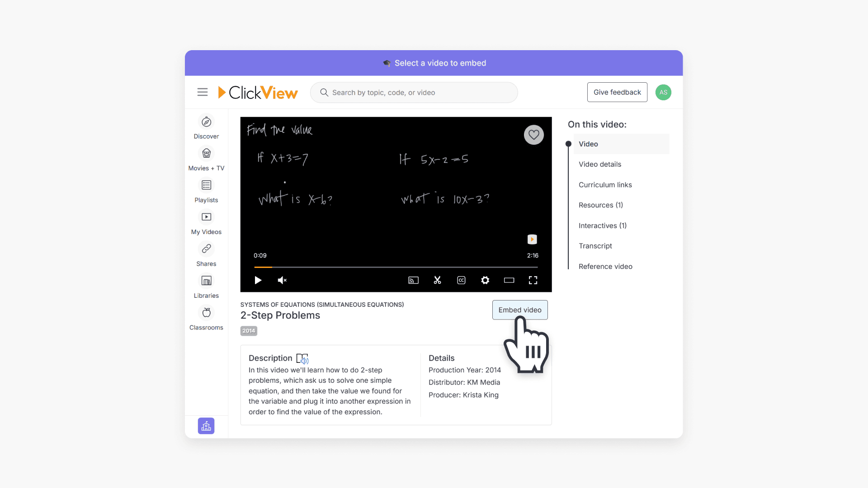Click the Systems of Equations category link
The height and width of the screenshot is (488, 868).
(x=322, y=305)
